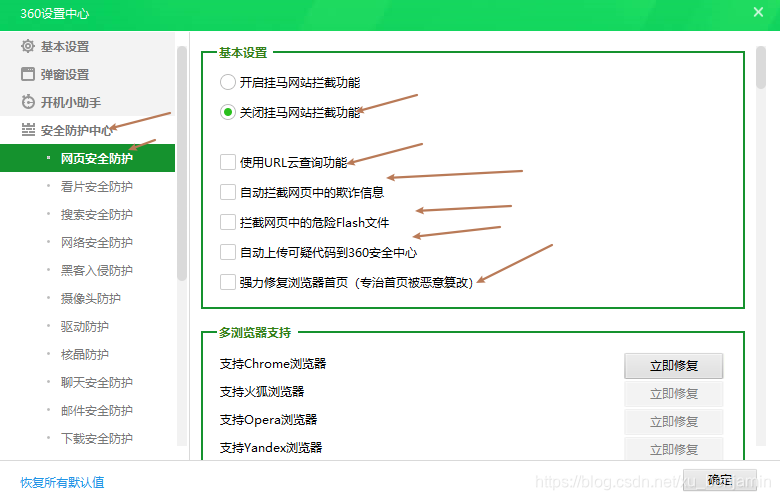Select 关闭挂马网站拦截功能 radio button
The width and height of the screenshot is (780, 500).
[x=228, y=112]
